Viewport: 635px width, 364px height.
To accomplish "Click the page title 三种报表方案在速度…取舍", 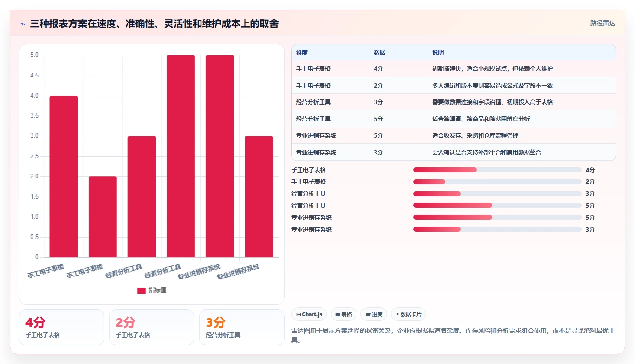I will (x=154, y=23).
